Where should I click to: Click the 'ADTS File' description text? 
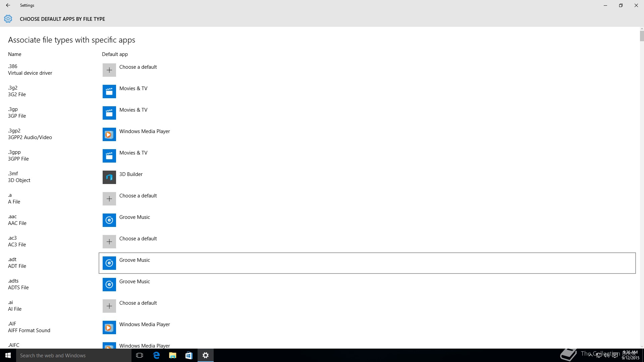[x=18, y=288]
